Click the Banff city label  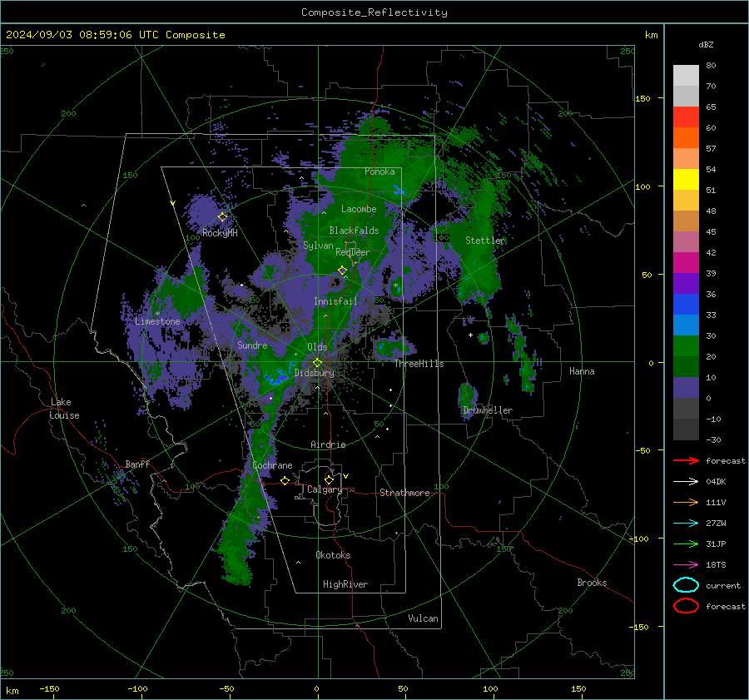click(x=137, y=464)
